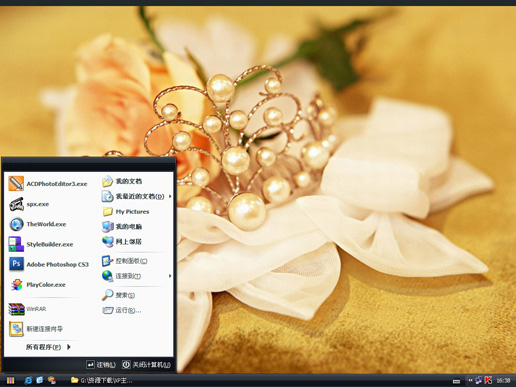Open ACDPhotoEditor3.exe from Start menu
This screenshot has height=387, width=516.
tap(48, 184)
